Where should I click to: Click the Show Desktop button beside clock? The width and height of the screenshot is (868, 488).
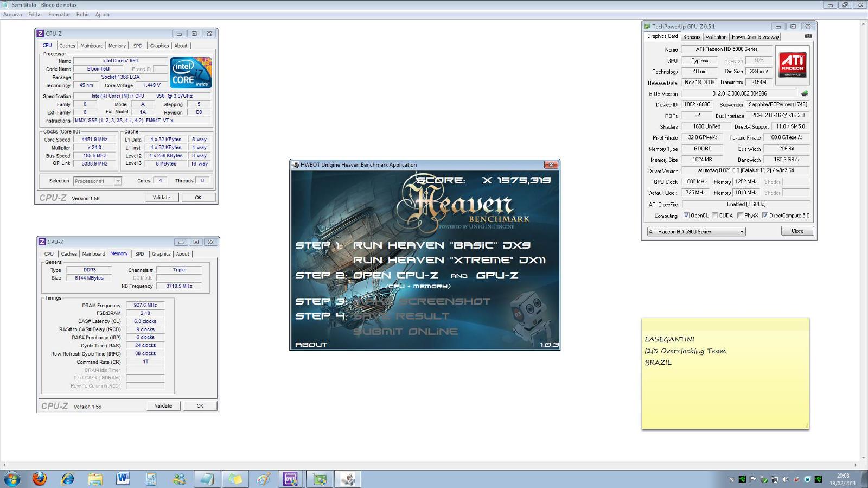tap(864, 479)
